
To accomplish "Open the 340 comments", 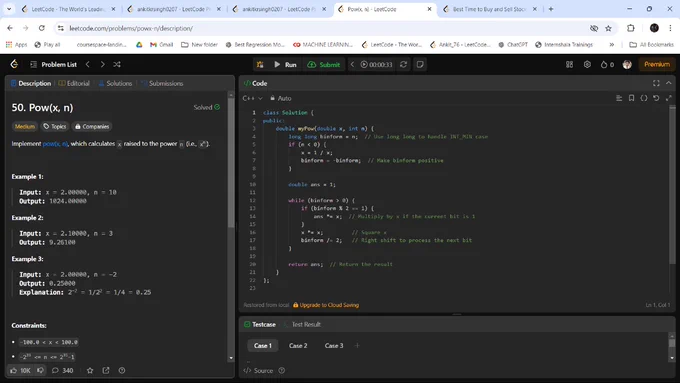I will [x=62, y=370].
